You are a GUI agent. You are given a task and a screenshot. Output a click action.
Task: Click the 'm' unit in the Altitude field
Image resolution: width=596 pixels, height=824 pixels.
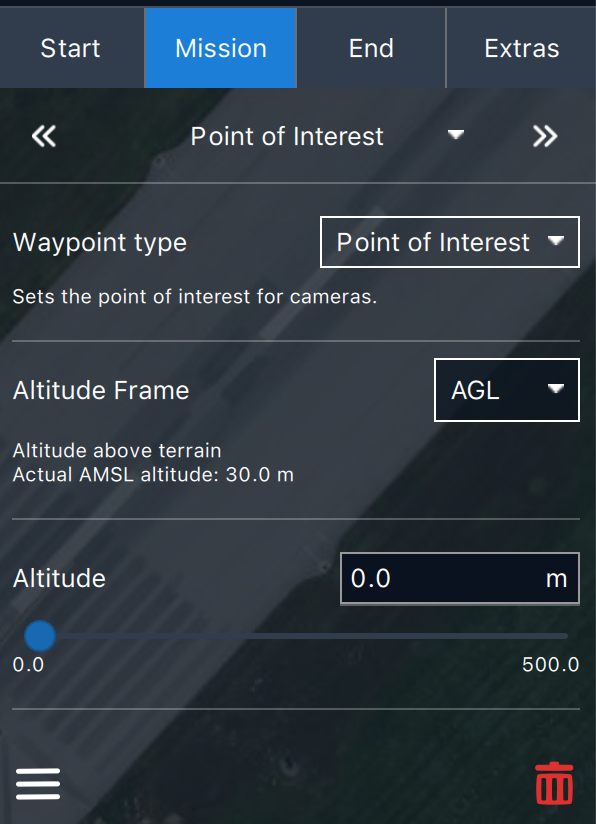tap(556, 579)
